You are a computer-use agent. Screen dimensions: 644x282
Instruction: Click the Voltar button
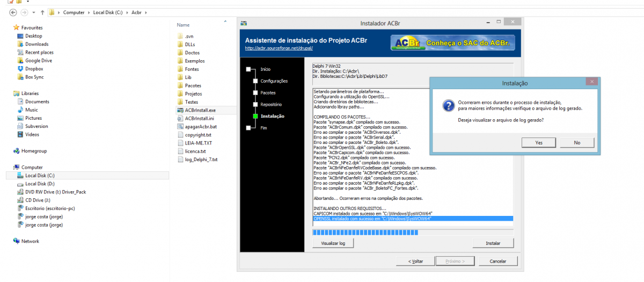click(x=415, y=261)
